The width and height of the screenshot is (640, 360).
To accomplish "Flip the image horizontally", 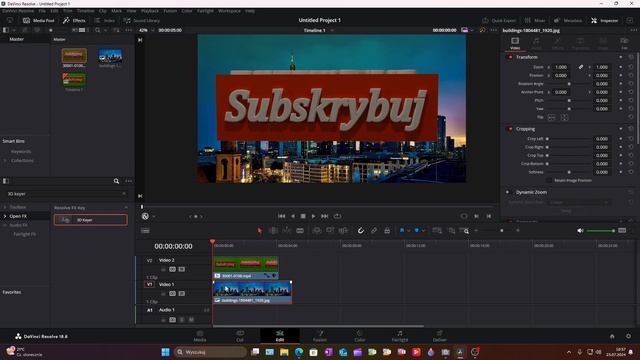I will tap(551, 118).
